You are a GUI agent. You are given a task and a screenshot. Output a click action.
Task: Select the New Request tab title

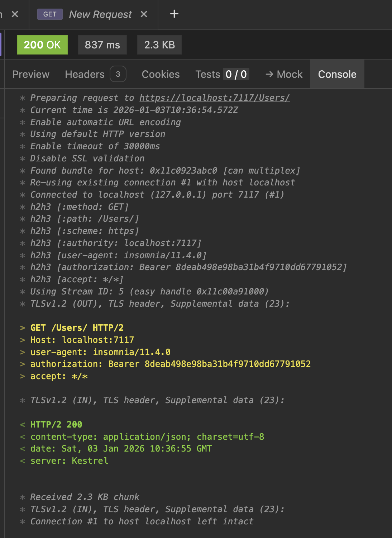coord(100,14)
